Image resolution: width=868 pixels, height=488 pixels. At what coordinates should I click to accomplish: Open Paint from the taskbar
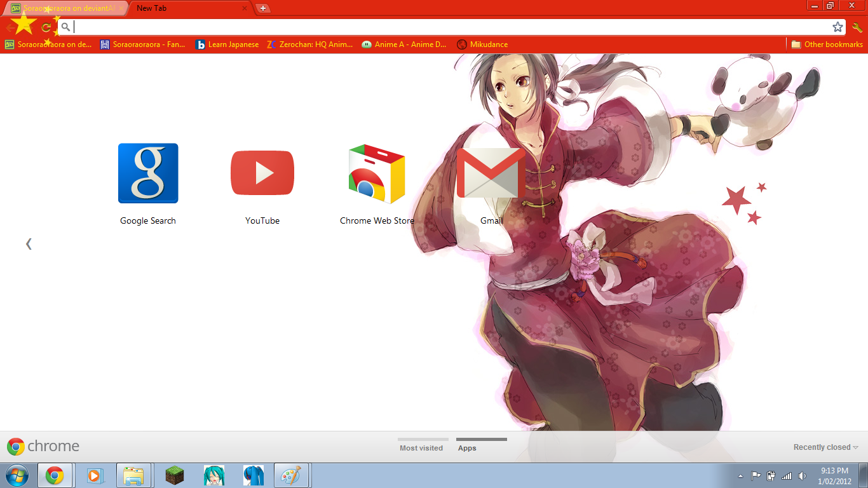[x=291, y=475]
